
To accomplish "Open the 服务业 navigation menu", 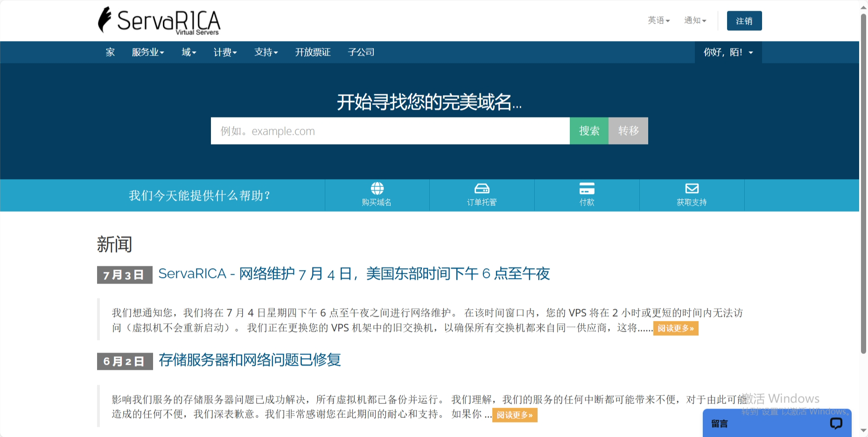I will pyautogui.click(x=147, y=52).
